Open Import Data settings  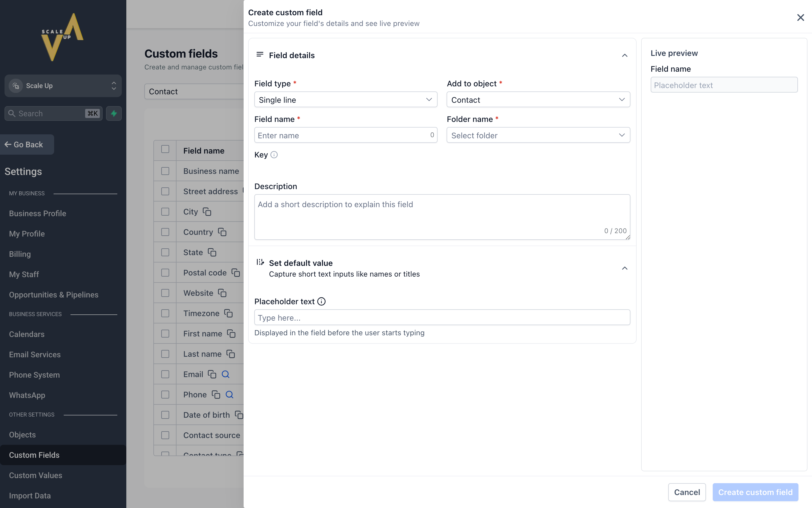click(x=30, y=496)
